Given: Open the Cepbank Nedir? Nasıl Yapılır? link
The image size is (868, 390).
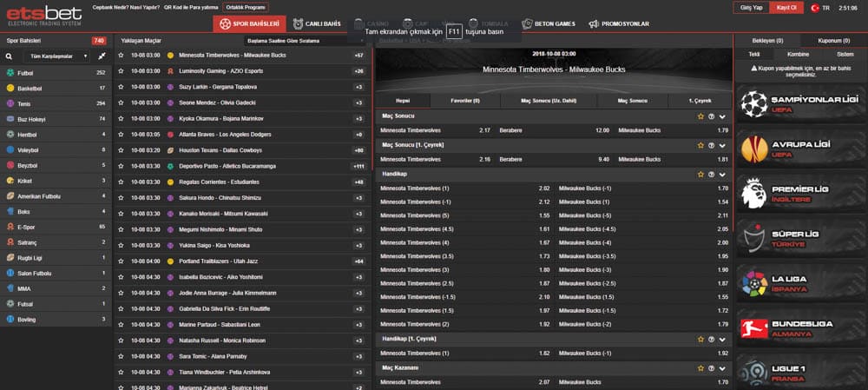Looking at the screenshot, I should point(126,8).
